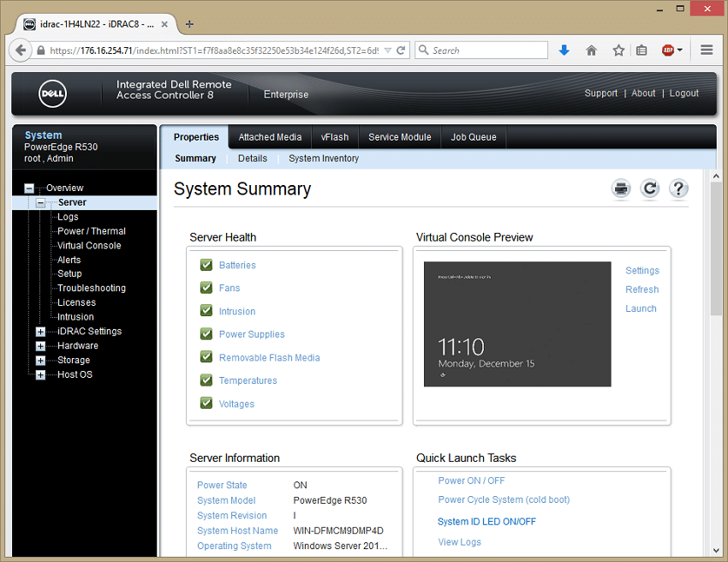Open the View Logs quick task
Image resolution: width=728 pixels, height=562 pixels.
click(x=460, y=542)
